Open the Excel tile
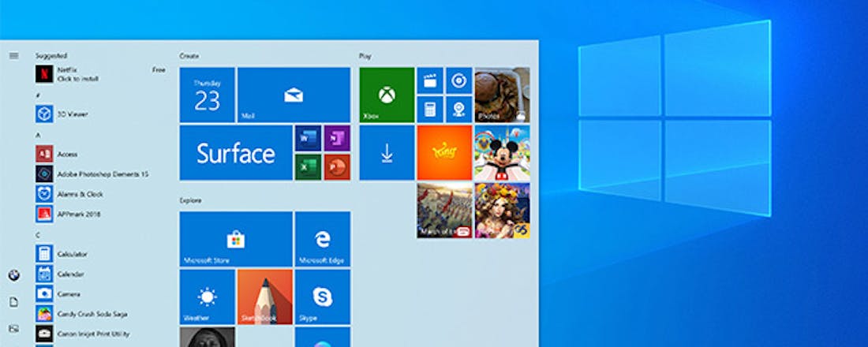This screenshot has width=868, height=347. click(308, 166)
